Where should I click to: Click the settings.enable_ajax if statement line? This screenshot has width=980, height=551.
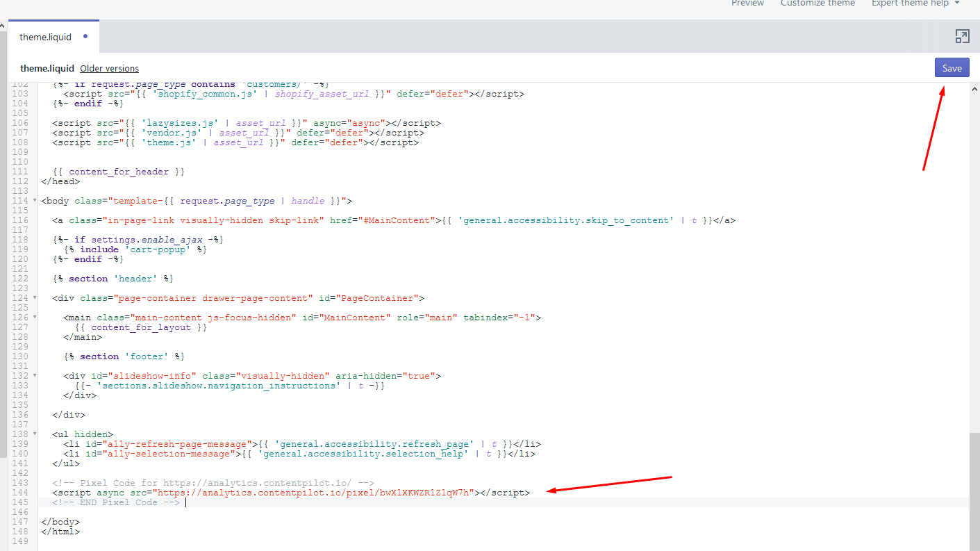pos(138,240)
